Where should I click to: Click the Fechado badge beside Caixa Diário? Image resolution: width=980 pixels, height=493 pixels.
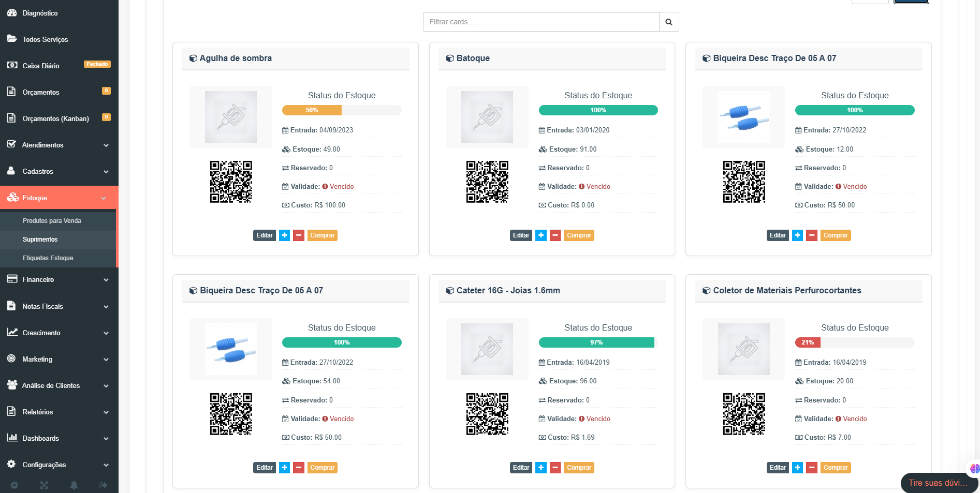tap(97, 64)
